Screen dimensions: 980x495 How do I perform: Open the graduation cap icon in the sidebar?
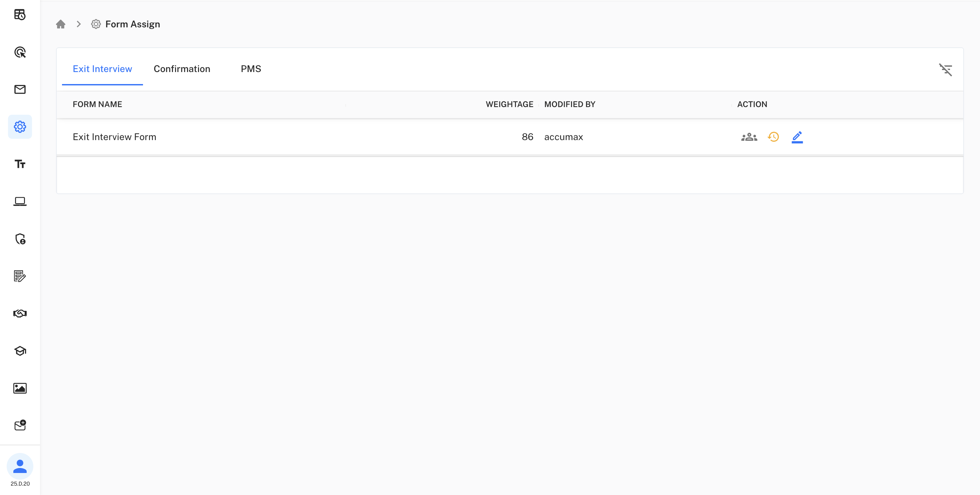click(20, 351)
